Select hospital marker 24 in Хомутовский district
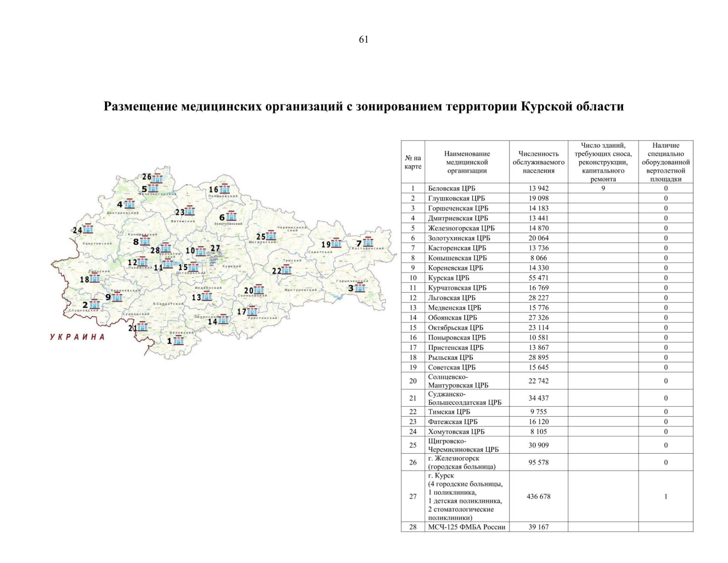The width and height of the screenshot is (728, 563). pos(88,229)
